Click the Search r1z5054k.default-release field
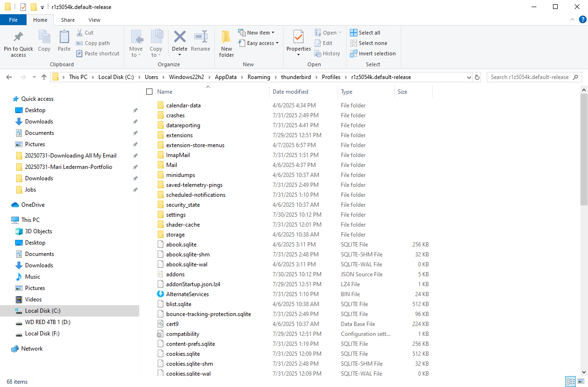The height and width of the screenshot is (387, 588). pyautogui.click(x=534, y=77)
